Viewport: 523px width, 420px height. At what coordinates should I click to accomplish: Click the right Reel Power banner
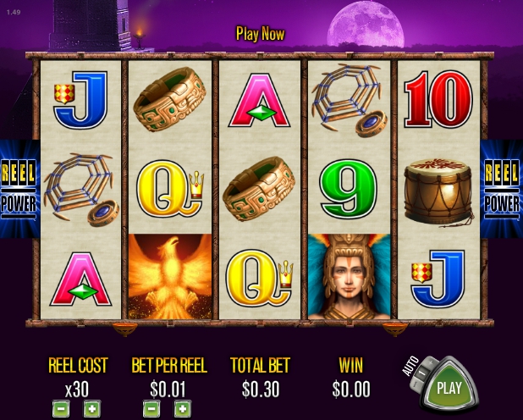[x=502, y=189]
